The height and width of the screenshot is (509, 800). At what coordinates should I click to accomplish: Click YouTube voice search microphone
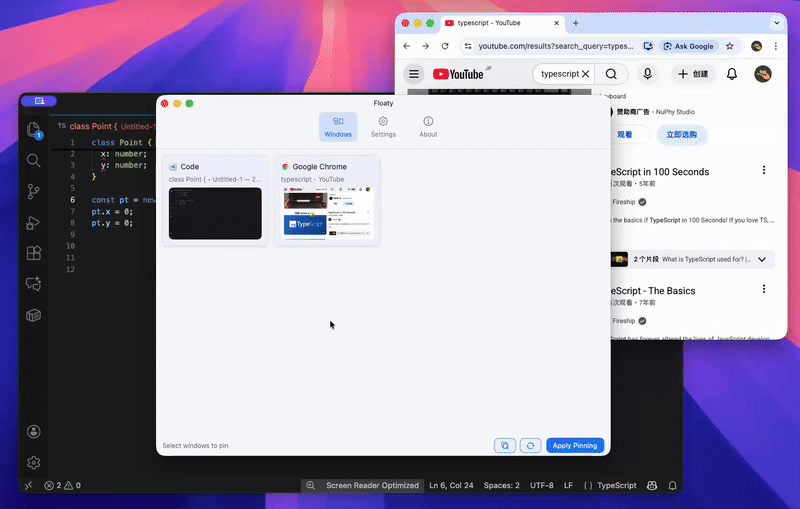pyautogui.click(x=648, y=74)
